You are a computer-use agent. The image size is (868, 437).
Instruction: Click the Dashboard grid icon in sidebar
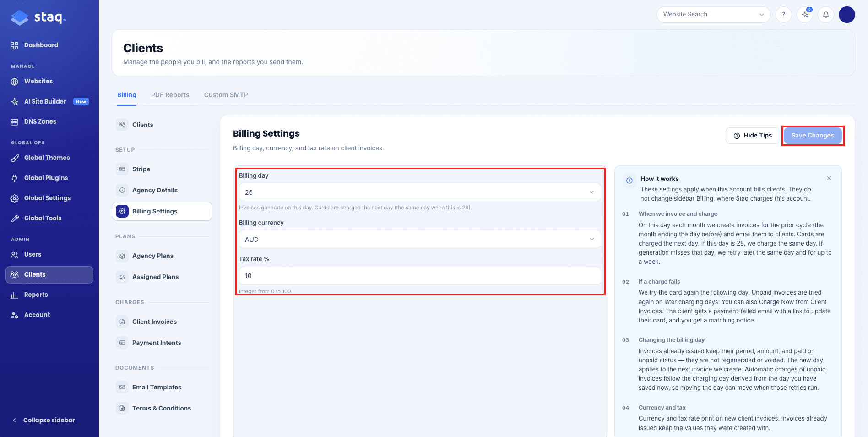[x=15, y=45]
